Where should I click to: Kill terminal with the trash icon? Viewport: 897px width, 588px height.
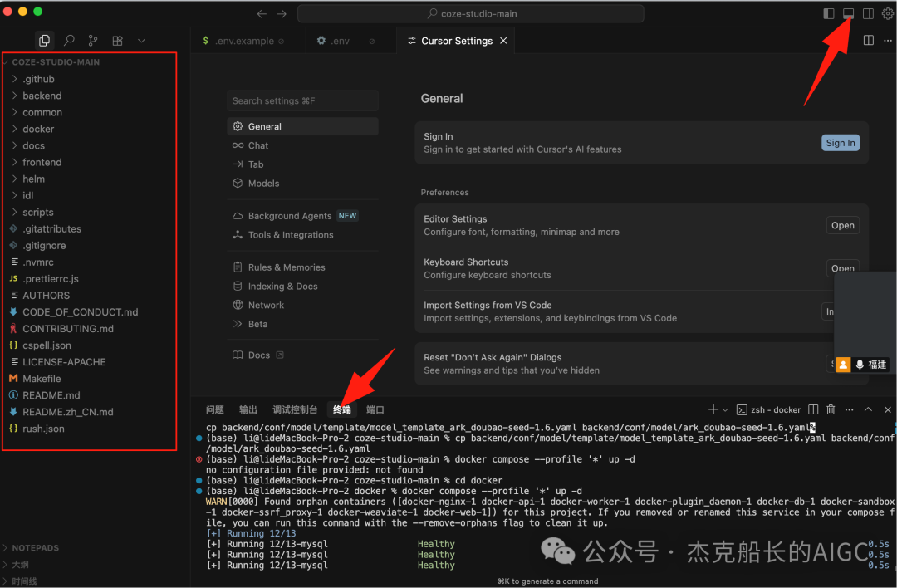[831, 409]
